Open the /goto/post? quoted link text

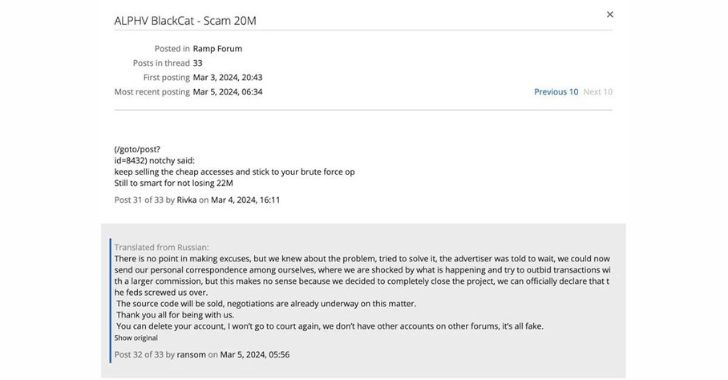pyautogui.click(x=137, y=149)
